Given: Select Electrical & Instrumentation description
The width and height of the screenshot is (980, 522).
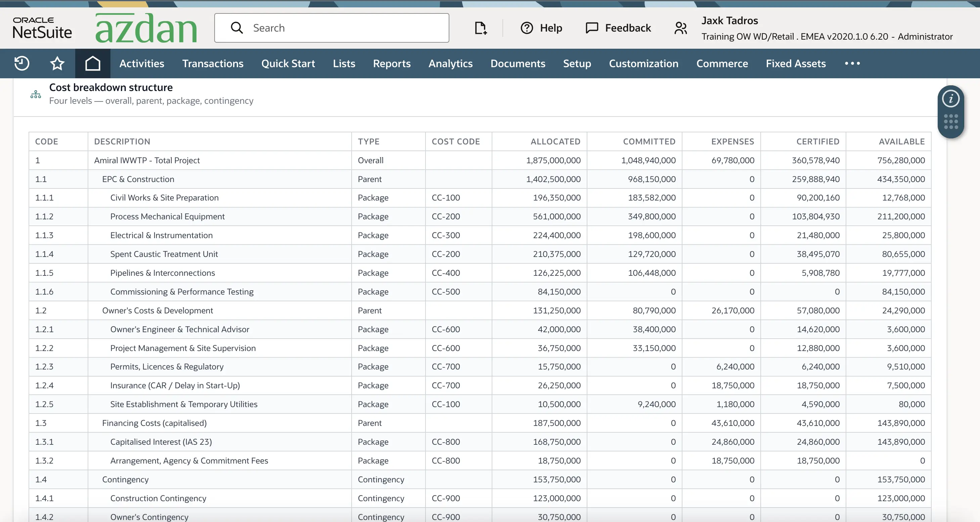Looking at the screenshot, I should (x=161, y=235).
